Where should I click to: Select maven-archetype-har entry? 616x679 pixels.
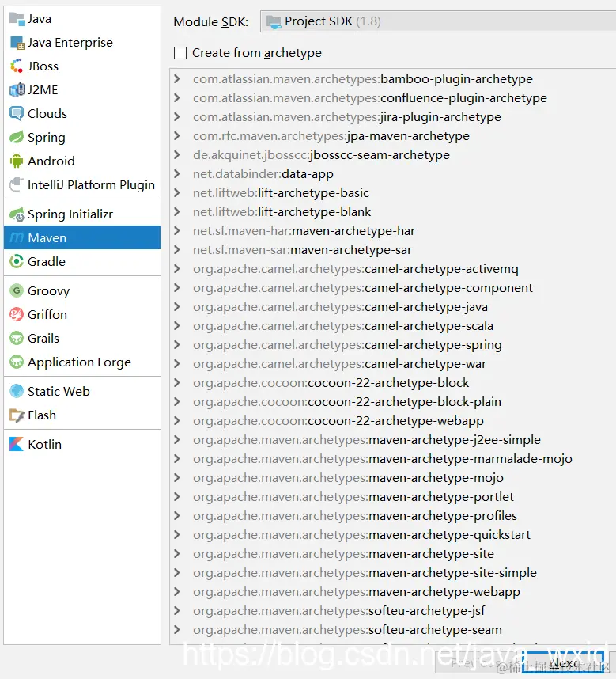click(304, 231)
